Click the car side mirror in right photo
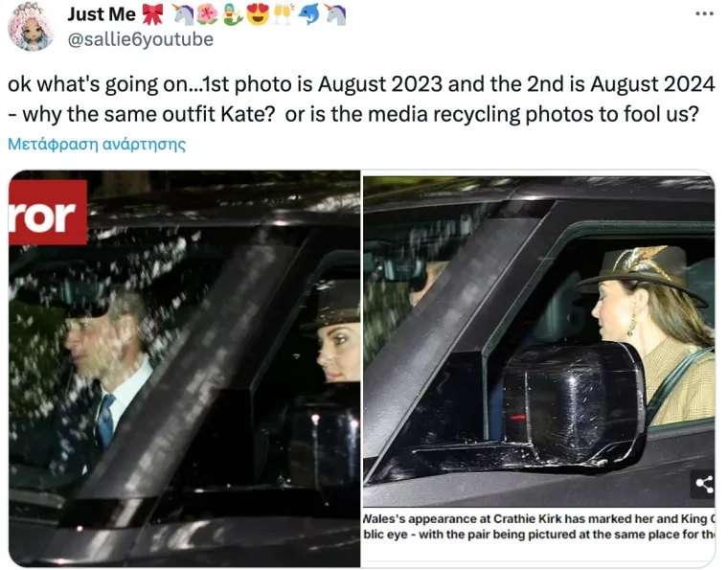728x570 pixels. pos(575,408)
